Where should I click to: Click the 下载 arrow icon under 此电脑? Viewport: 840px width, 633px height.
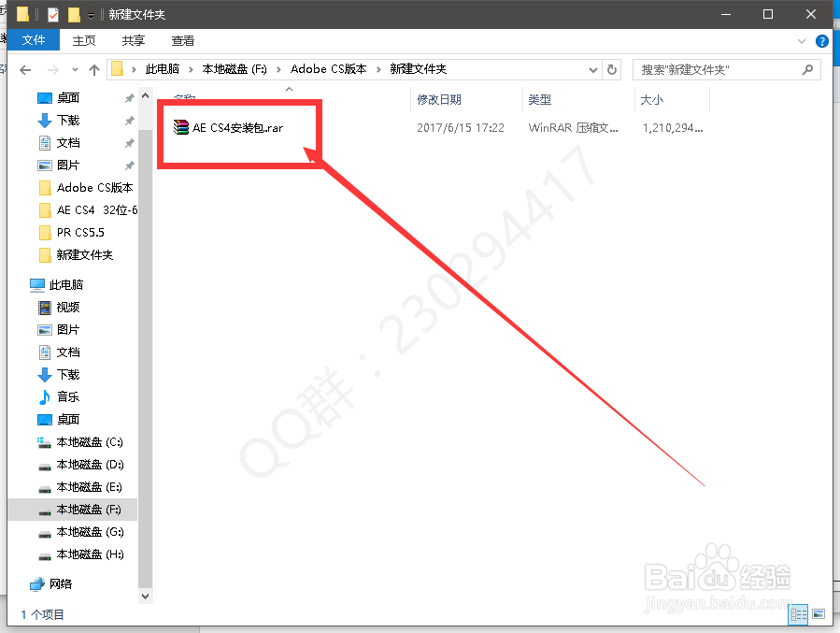point(45,375)
